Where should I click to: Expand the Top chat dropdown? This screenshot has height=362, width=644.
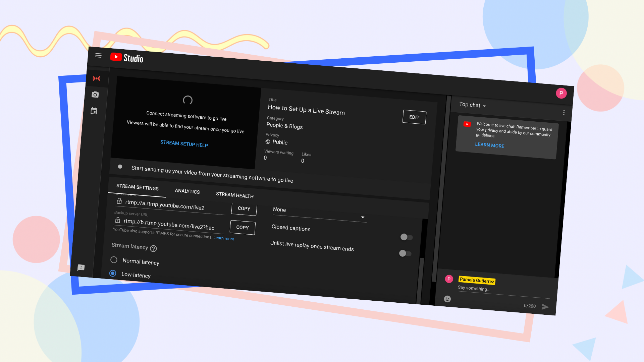click(x=472, y=105)
